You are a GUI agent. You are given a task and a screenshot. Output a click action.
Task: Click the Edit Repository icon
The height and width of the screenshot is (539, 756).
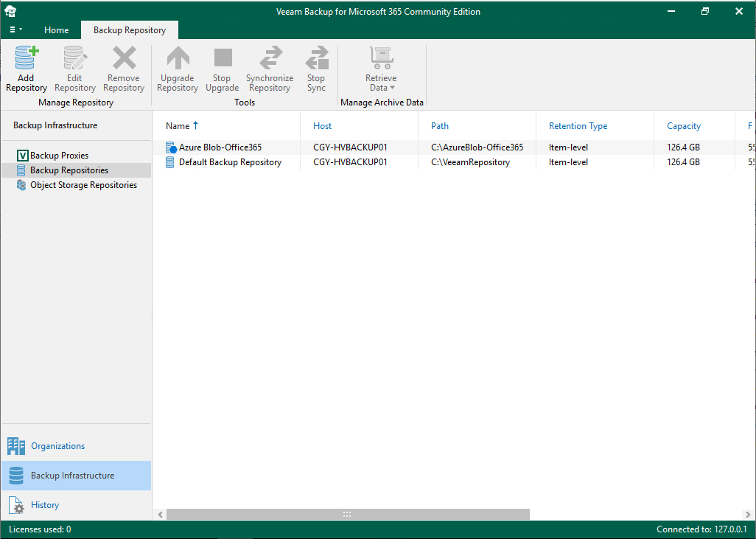tap(75, 58)
